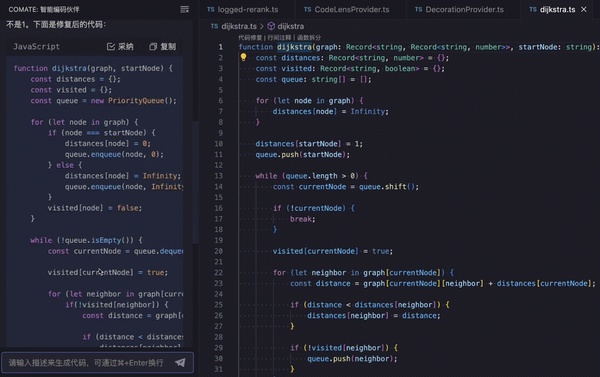This screenshot has width=600, height=377.
Task: Click the lightbulb quick fix icon
Action: click(x=243, y=57)
